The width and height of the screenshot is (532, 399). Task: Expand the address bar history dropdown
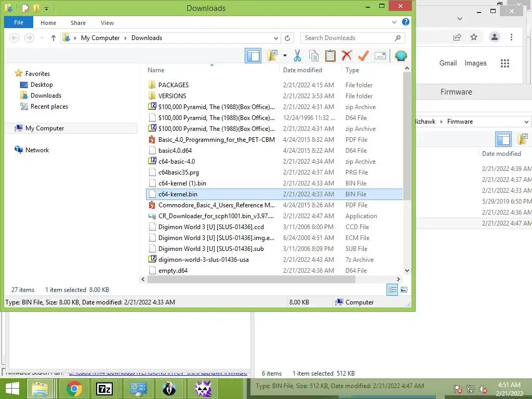[x=276, y=38]
